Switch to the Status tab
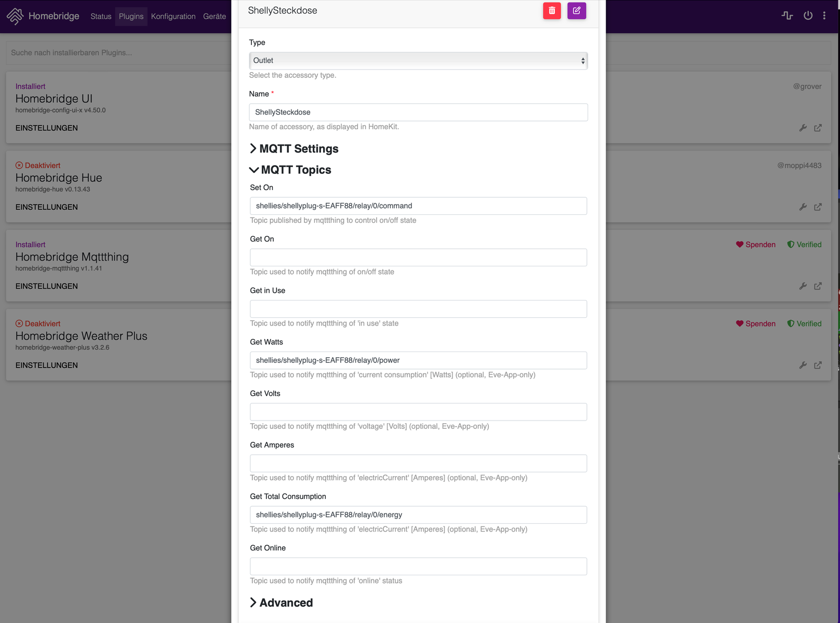 pos(101,17)
